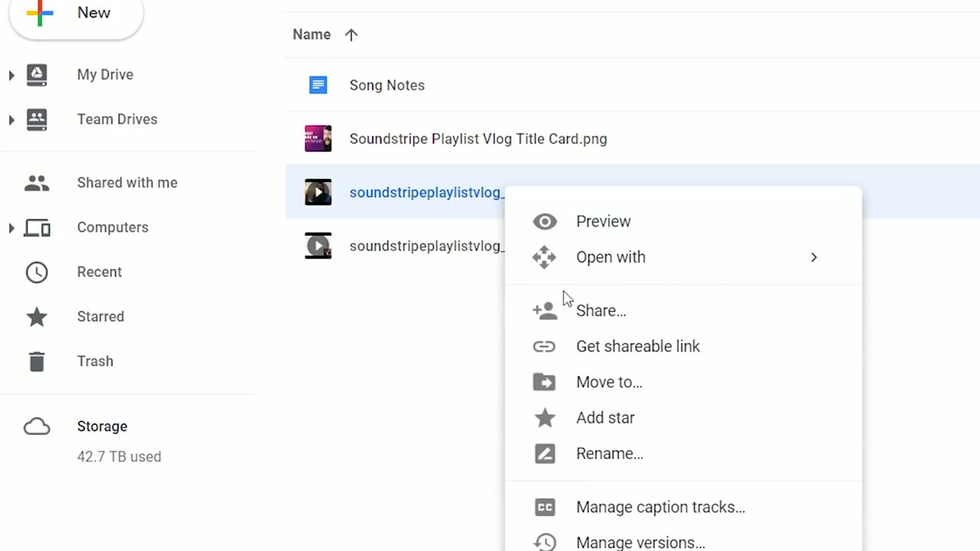Screen dimensions: 980x551
Task: Click the Move to folder icon
Action: [x=544, y=382]
